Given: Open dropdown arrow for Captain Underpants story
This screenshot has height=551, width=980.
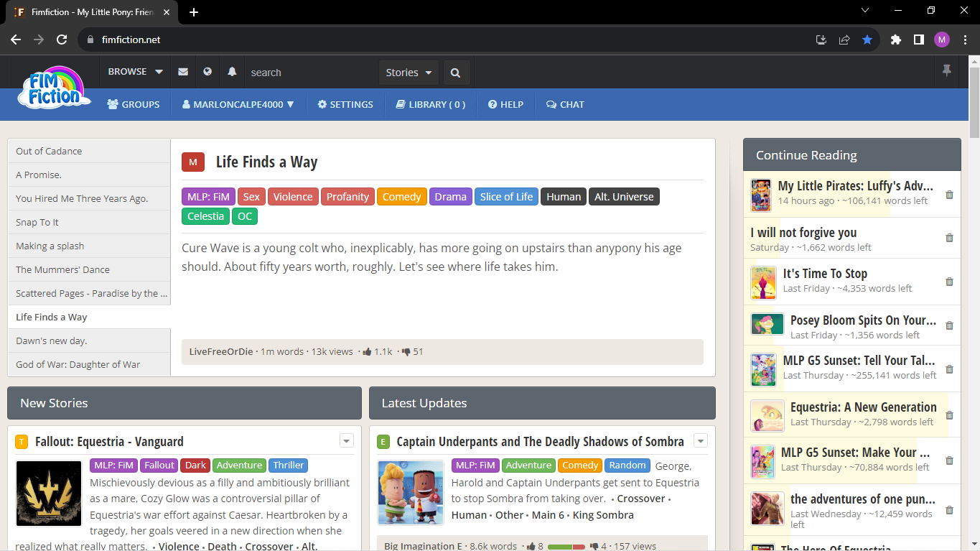Looking at the screenshot, I should click(x=701, y=441).
